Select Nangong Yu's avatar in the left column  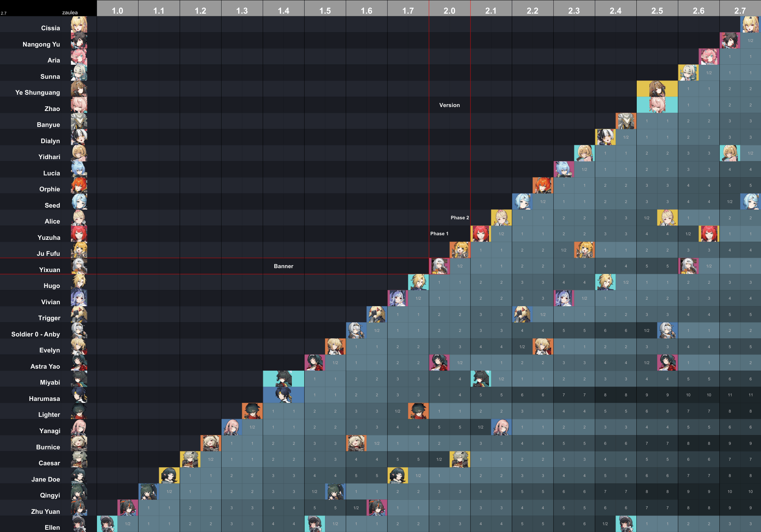pos(79,40)
